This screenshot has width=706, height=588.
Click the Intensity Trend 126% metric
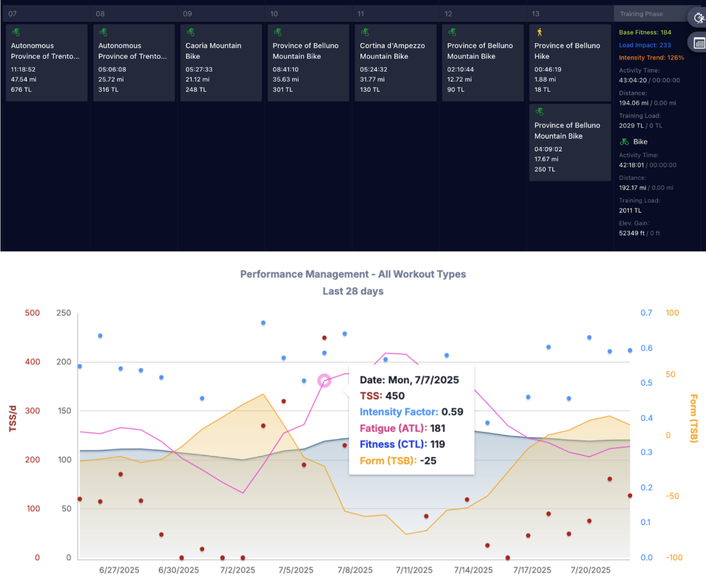pyautogui.click(x=651, y=58)
